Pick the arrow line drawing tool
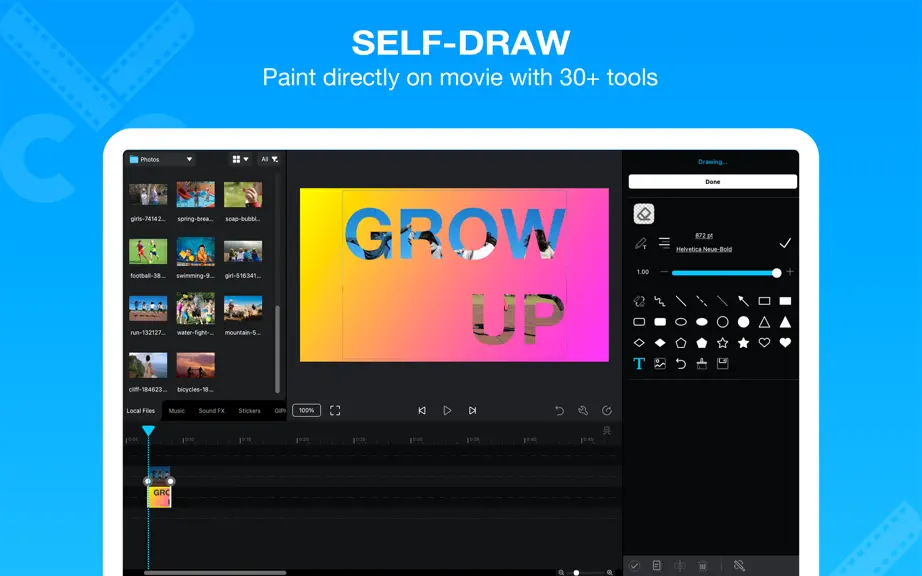The width and height of the screenshot is (922, 576). click(743, 301)
